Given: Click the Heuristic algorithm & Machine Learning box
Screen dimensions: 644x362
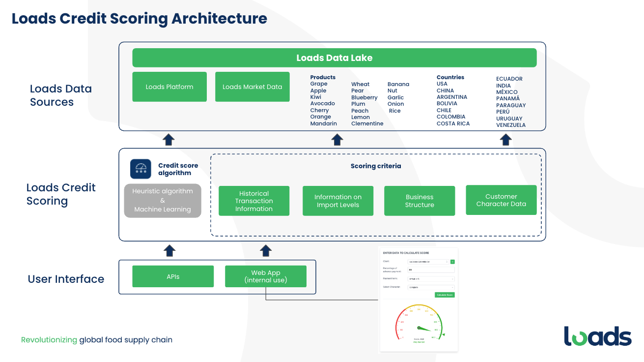Looking at the screenshot, I should pyautogui.click(x=163, y=201).
